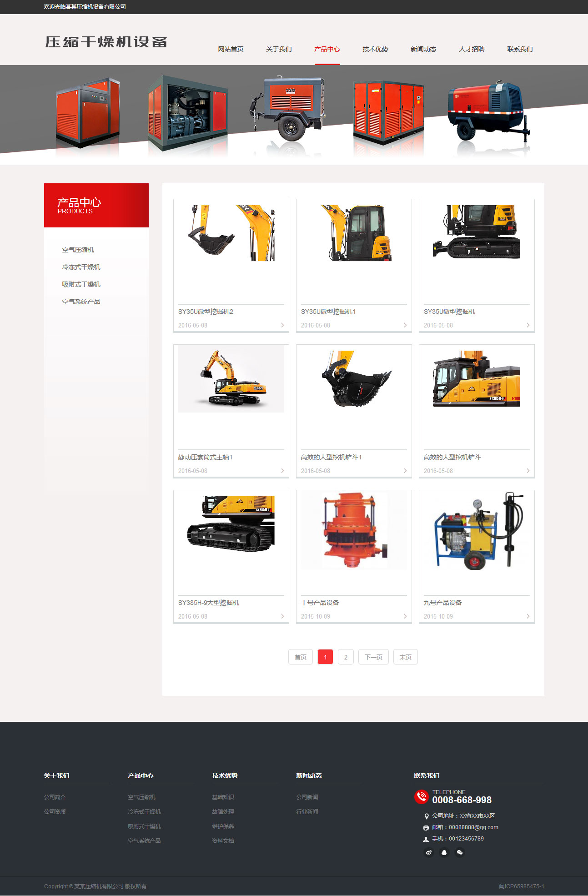The height and width of the screenshot is (896, 588).
Task: Jump to 末页 in pagination
Action: click(405, 657)
